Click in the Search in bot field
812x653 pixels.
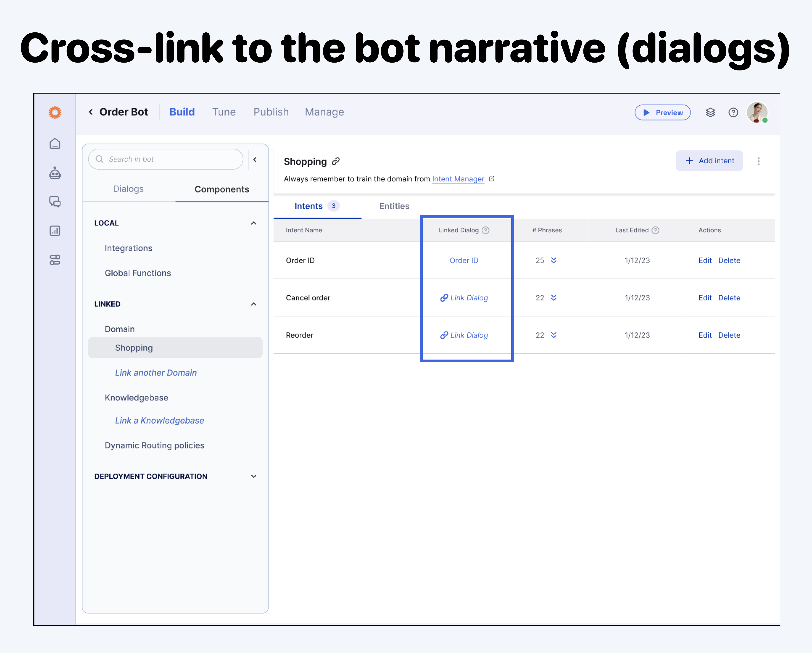tap(166, 159)
